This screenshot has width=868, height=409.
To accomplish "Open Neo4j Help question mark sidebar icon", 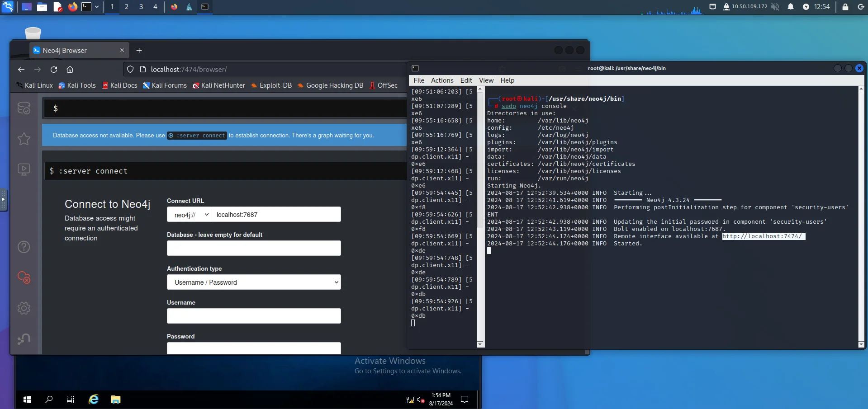I will pos(24,247).
